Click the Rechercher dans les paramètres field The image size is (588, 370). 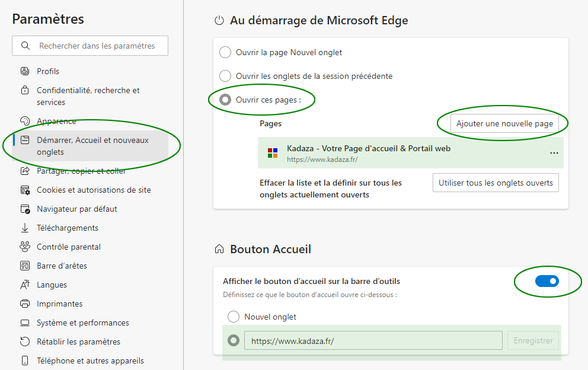pyautogui.click(x=90, y=46)
